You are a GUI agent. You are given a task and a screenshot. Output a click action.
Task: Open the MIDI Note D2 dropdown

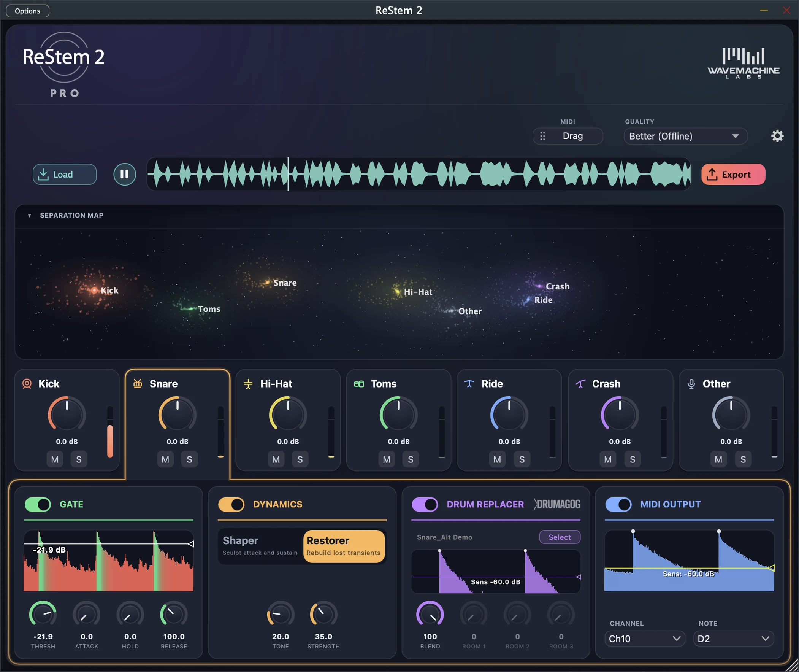(734, 639)
